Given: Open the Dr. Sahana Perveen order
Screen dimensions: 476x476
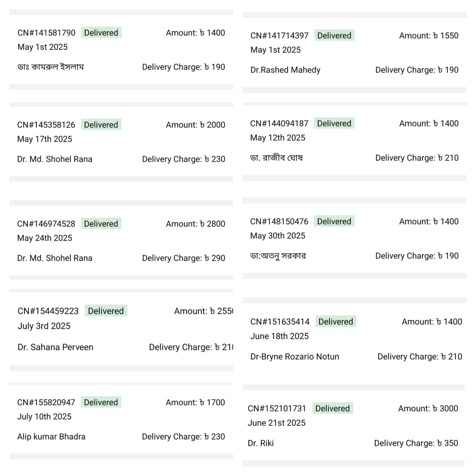Looking at the screenshot, I should (x=55, y=347).
